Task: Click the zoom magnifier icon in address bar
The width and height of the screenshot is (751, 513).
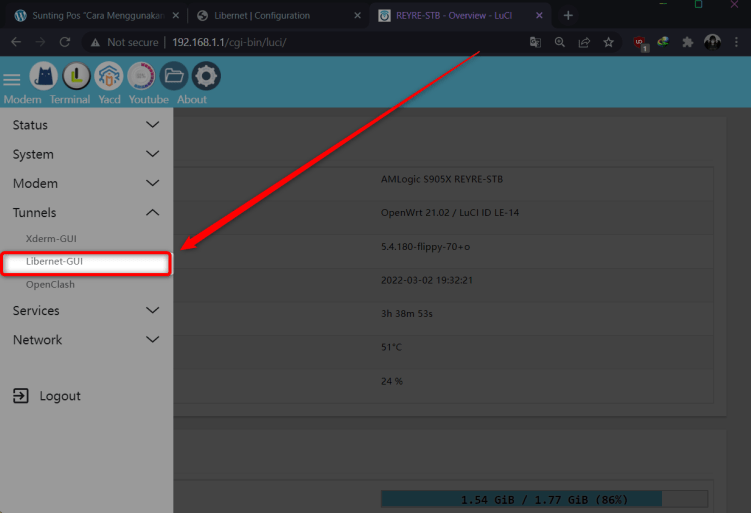Action: 559,42
